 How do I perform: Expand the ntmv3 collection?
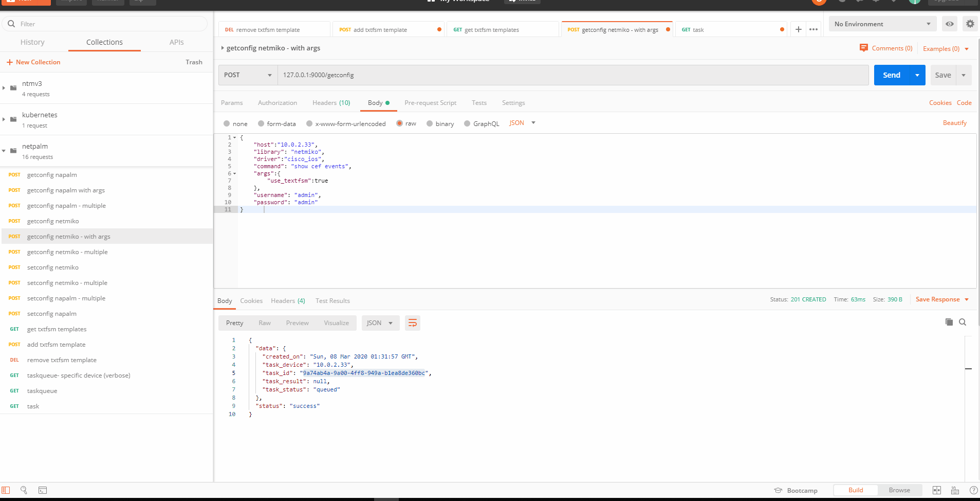[x=4, y=88]
